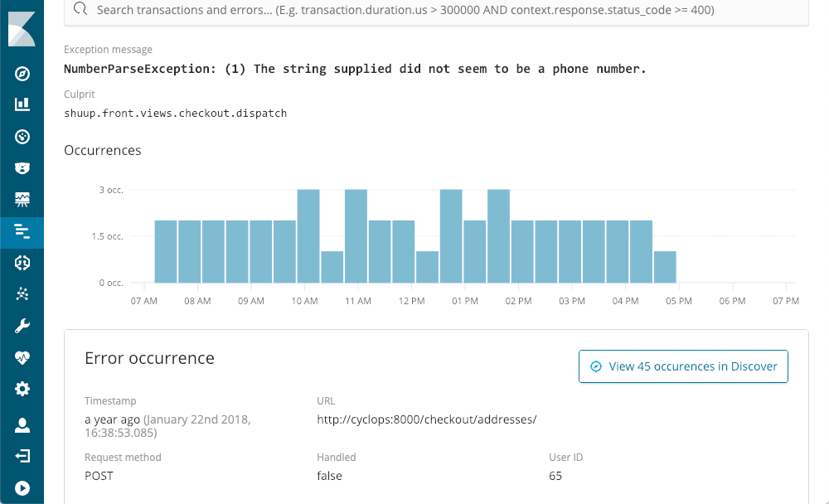
Task: Click the Occurrences heading
Action: (103, 150)
